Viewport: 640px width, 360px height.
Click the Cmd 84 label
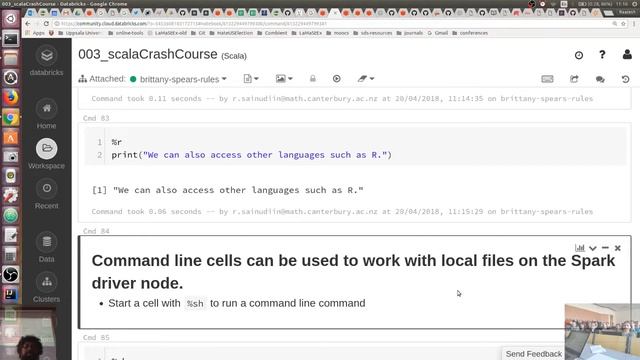(96, 231)
